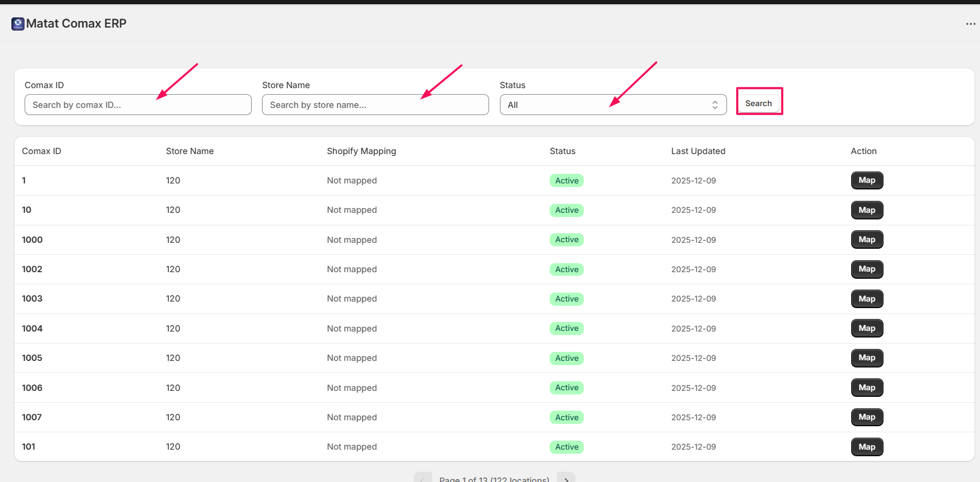Image resolution: width=980 pixels, height=482 pixels.
Task: Map the location with Comax ID 1004
Action: (867, 329)
